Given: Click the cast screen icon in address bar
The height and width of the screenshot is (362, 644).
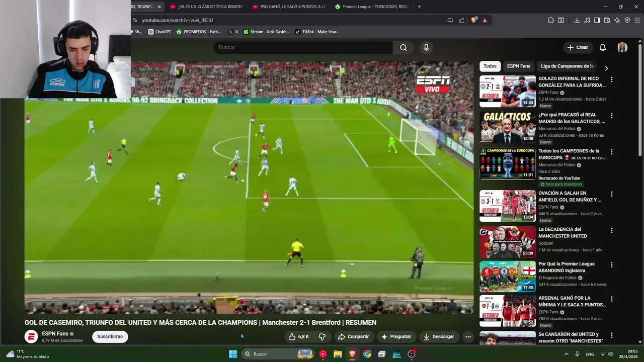Looking at the screenshot, I should [450, 20].
